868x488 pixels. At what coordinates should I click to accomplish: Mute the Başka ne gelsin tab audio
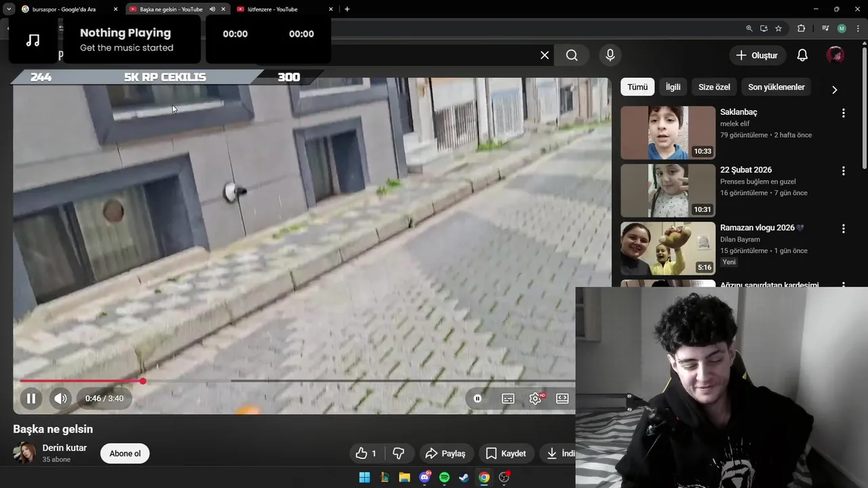pyautogui.click(x=212, y=9)
